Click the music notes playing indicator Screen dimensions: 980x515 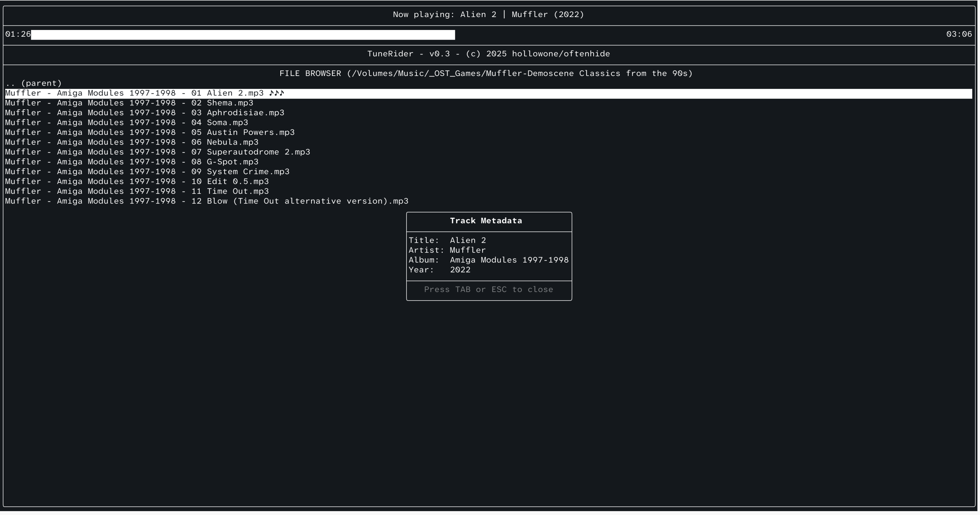[277, 93]
